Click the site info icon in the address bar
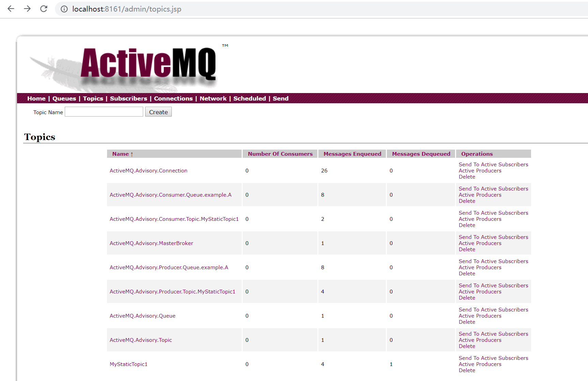The width and height of the screenshot is (588, 381). pos(64,9)
